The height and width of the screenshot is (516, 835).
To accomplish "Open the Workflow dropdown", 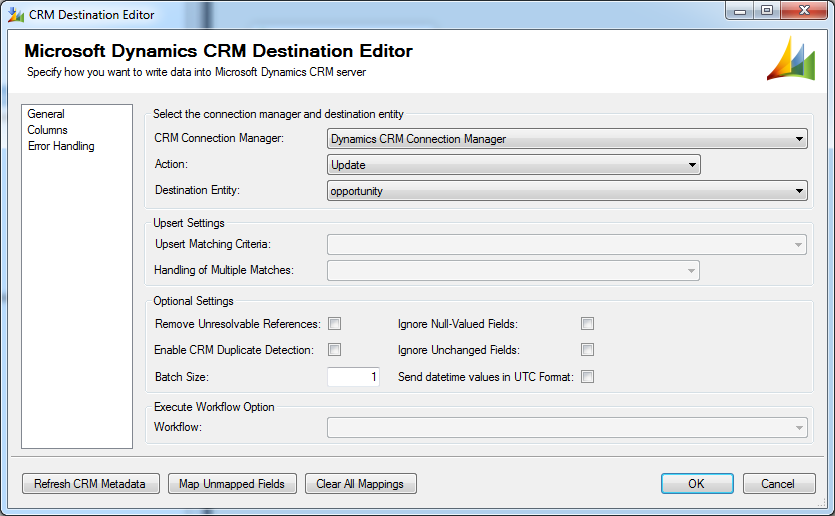I will tap(567, 428).
